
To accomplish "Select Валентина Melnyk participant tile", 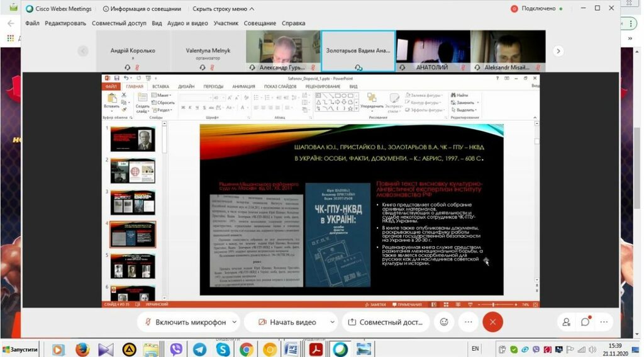I will click(x=208, y=51).
